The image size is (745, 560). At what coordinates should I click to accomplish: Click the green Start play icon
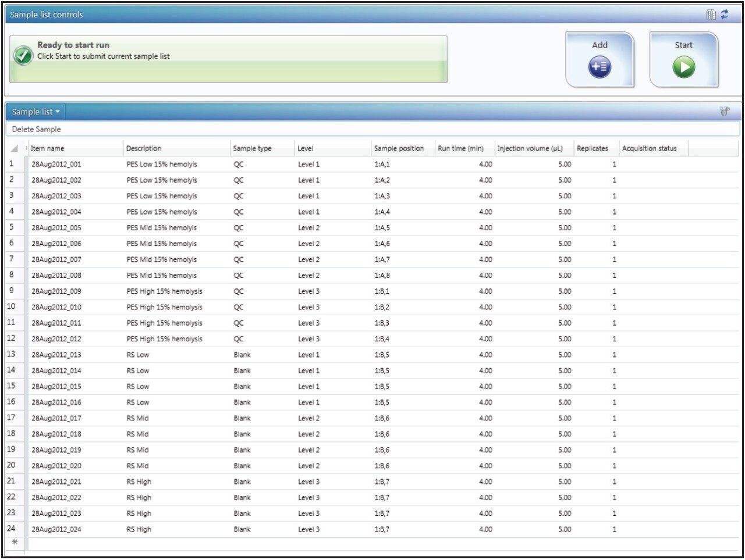tap(683, 67)
